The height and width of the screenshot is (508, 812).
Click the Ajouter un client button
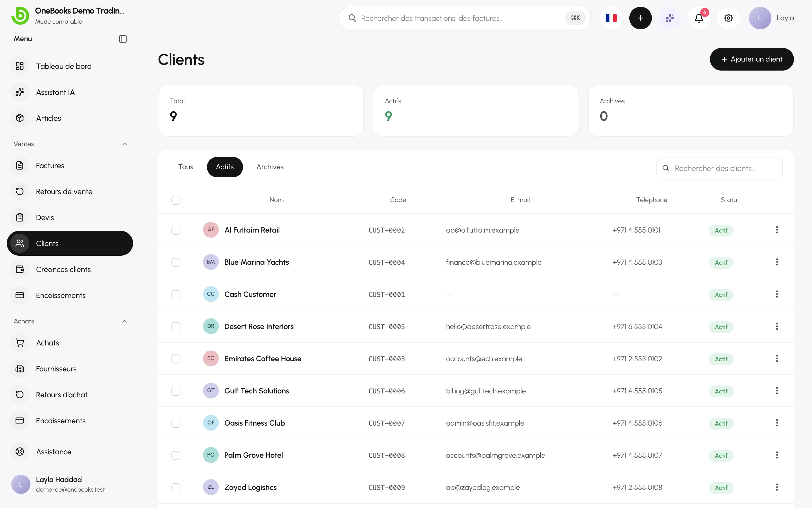click(752, 59)
